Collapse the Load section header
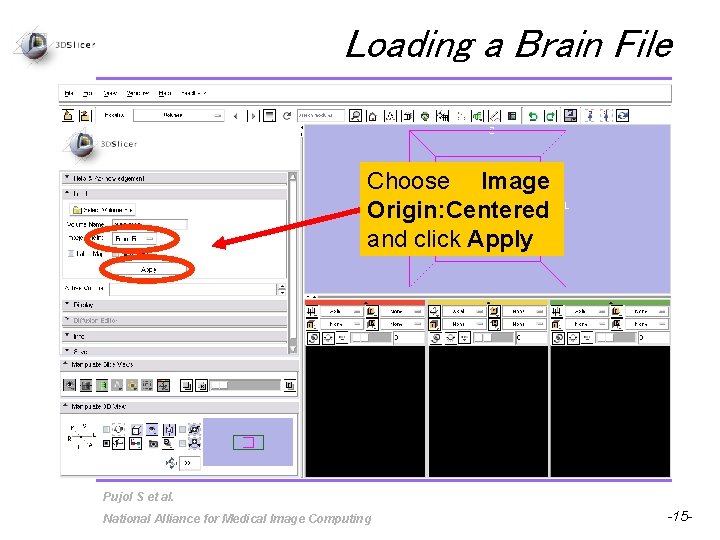This screenshot has height=540, width=720. (x=175, y=193)
